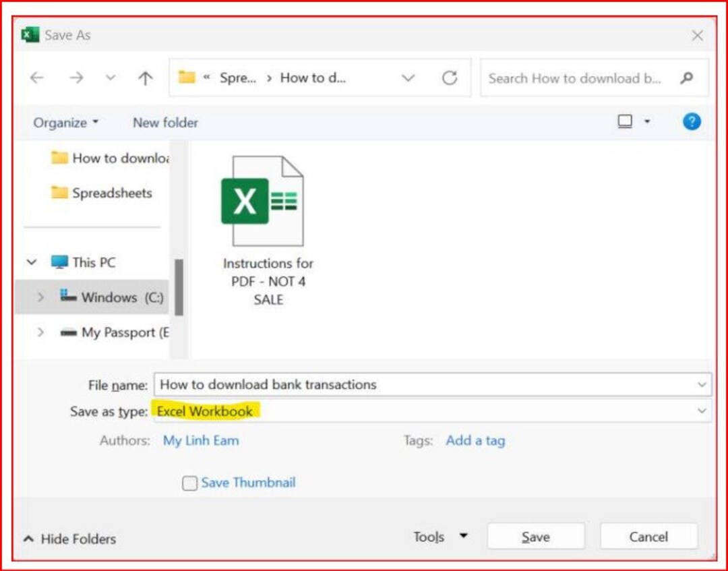Click the forward navigation arrow
The width and height of the screenshot is (728, 571).
click(x=76, y=78)
